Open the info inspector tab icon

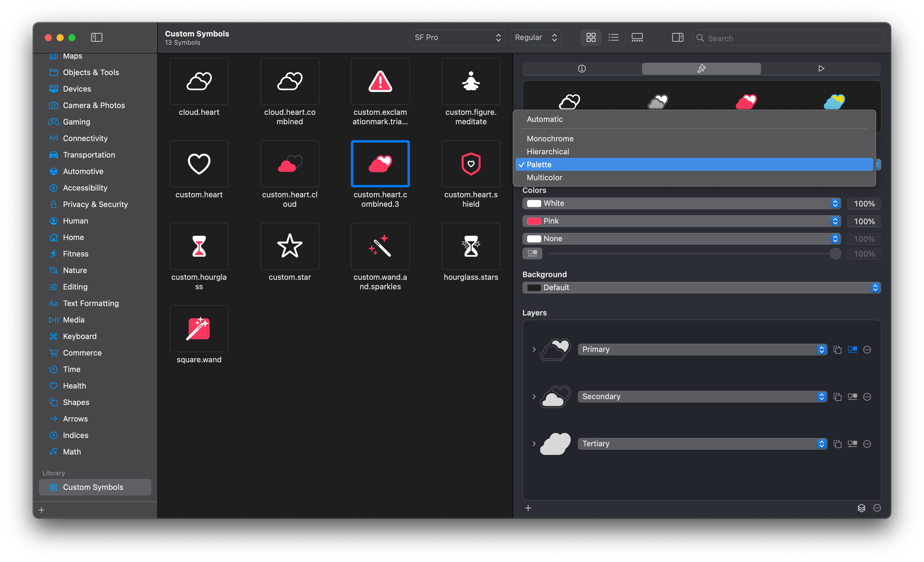[x=582, y=69]
